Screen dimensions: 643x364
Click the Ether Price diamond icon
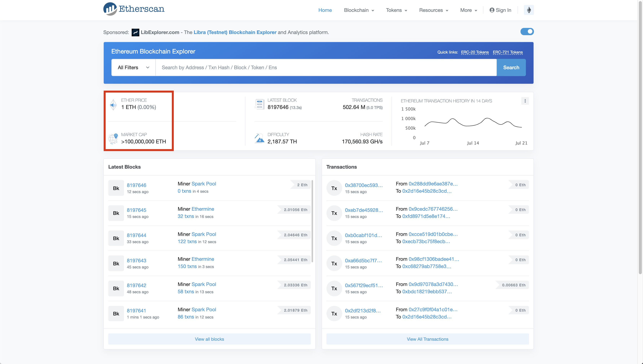coord(113,105)
